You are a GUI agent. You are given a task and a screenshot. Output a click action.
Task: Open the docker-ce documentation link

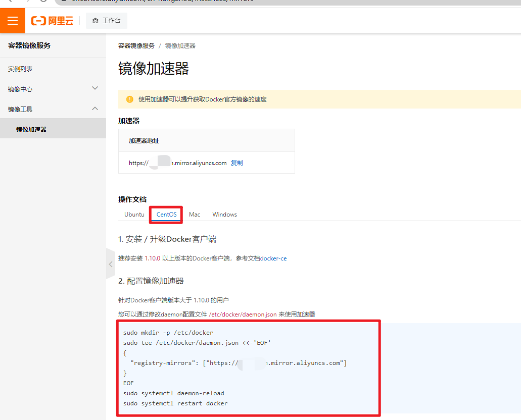(x=273, y=258)
